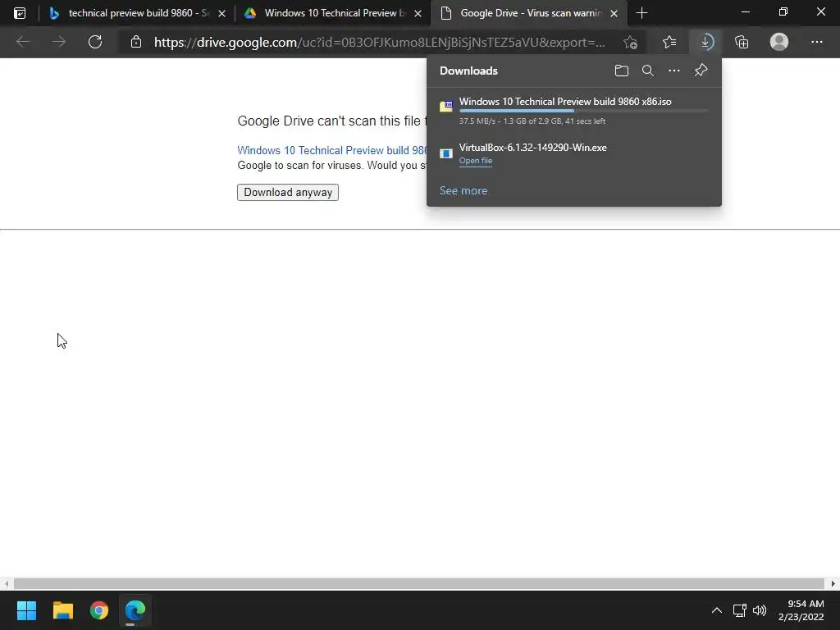The width and height of the screenshot is (840, 630).
Task: Go back to previous page
Action: [22, 42]
